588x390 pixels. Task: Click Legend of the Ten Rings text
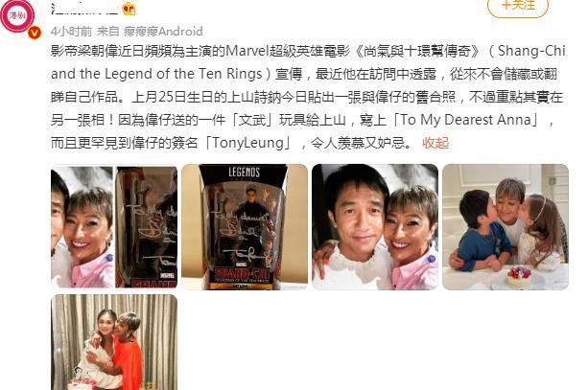pos(183,74)
